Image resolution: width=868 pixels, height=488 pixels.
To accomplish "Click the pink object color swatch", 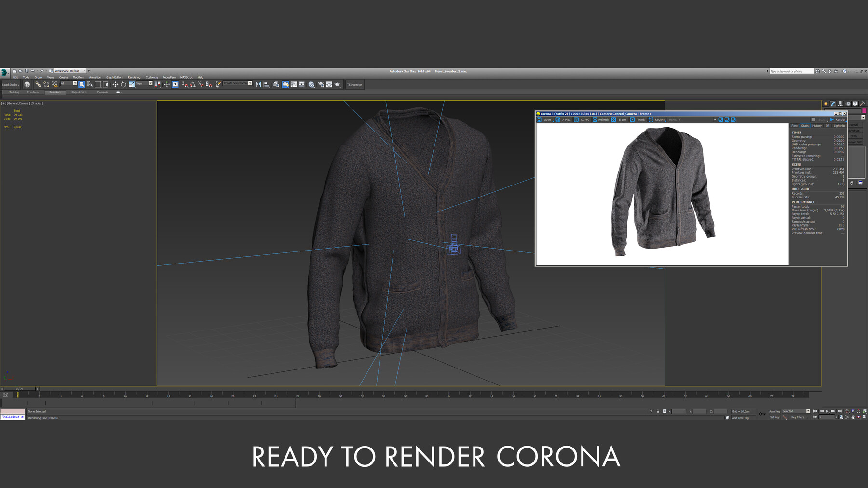I will pyautogui.click(x=864, y=111).
